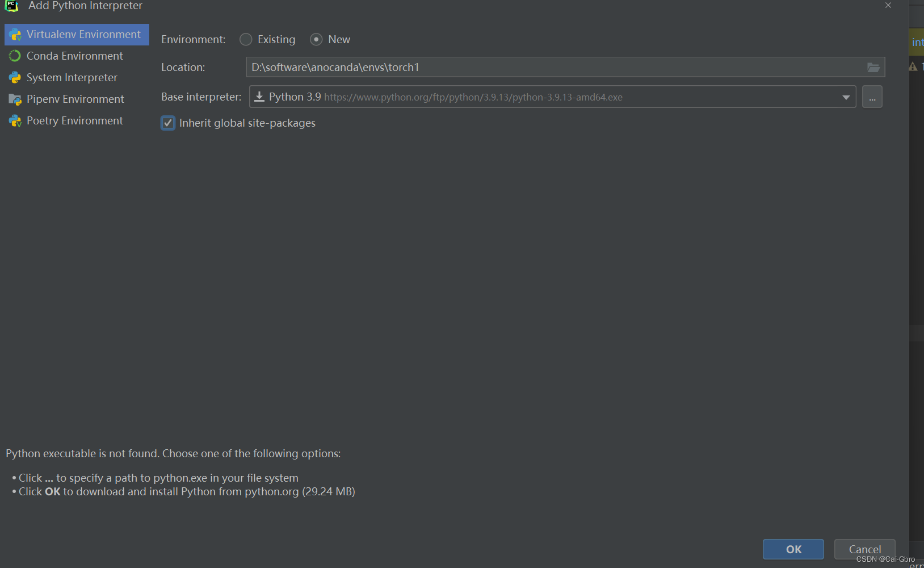Screen dimensions: 924x568
Task: Click the python.org download URL text
Action: click(473, 97)
